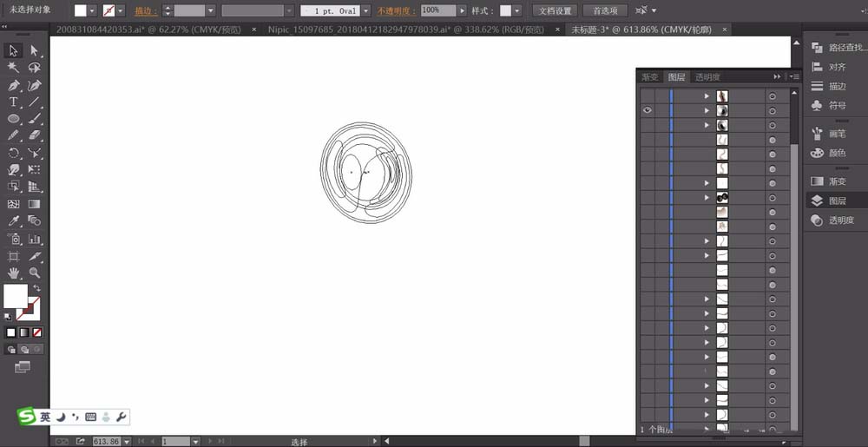The width and height of the screenshot is (868, 447).
Task: Select the Selection tool (black arrow)
Action: (x=13, y=51)
